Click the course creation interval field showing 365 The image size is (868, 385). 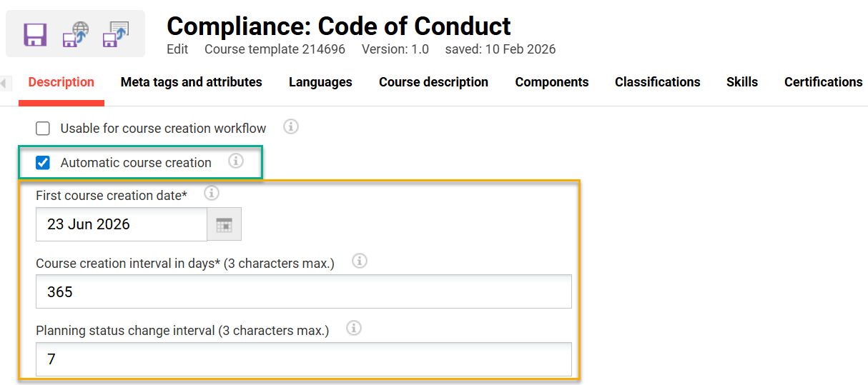[x=304, y=291]
